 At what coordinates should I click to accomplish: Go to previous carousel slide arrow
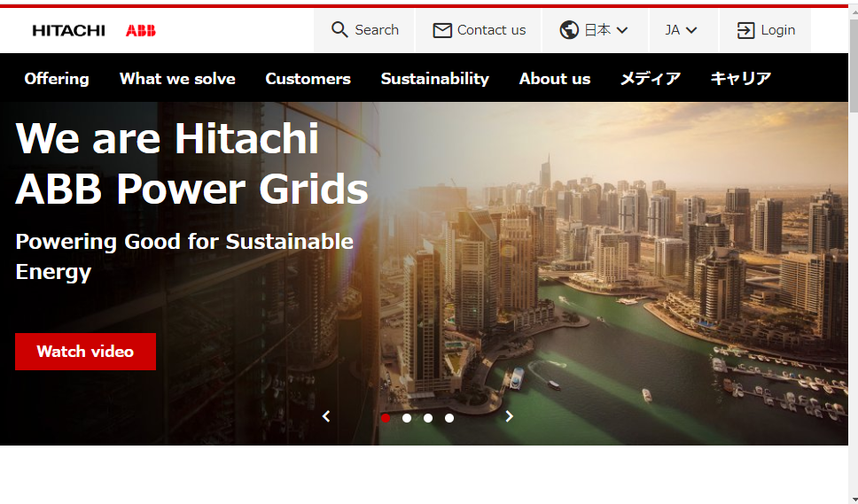click(326, 416)
